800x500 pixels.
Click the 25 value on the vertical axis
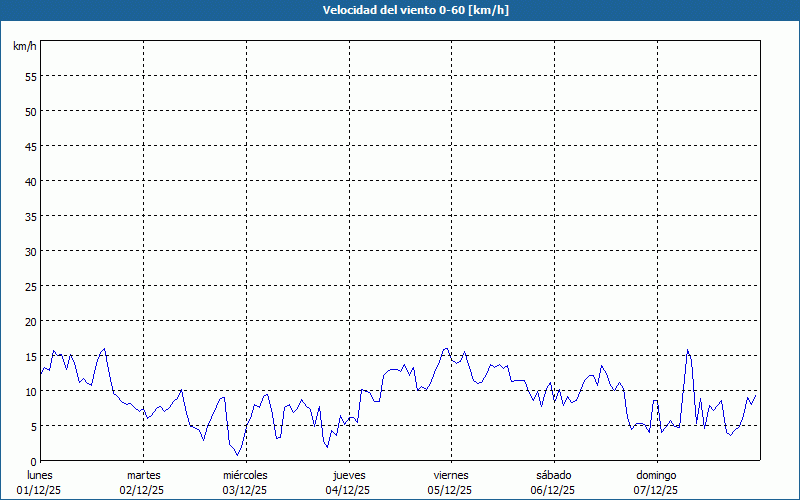(30, 287)
